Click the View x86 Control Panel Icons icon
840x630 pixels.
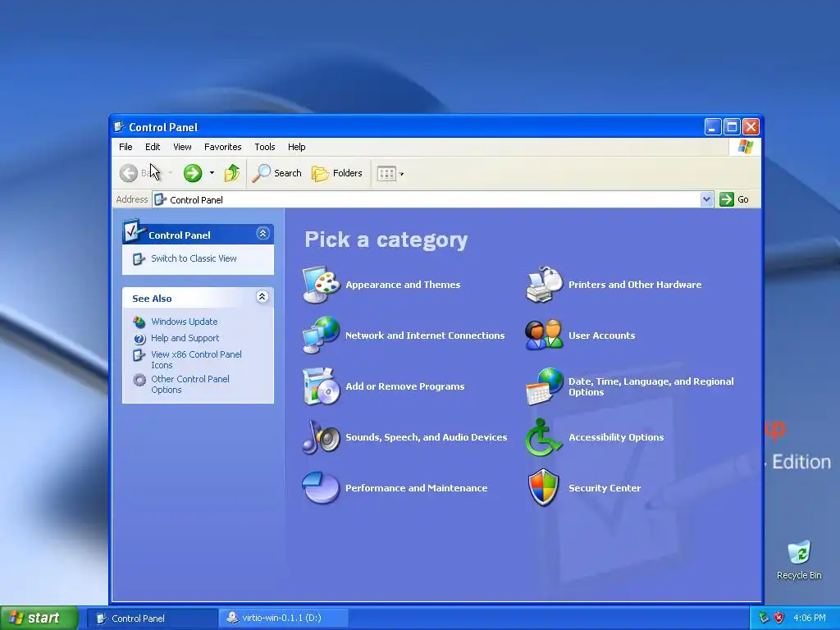[139, 355]
